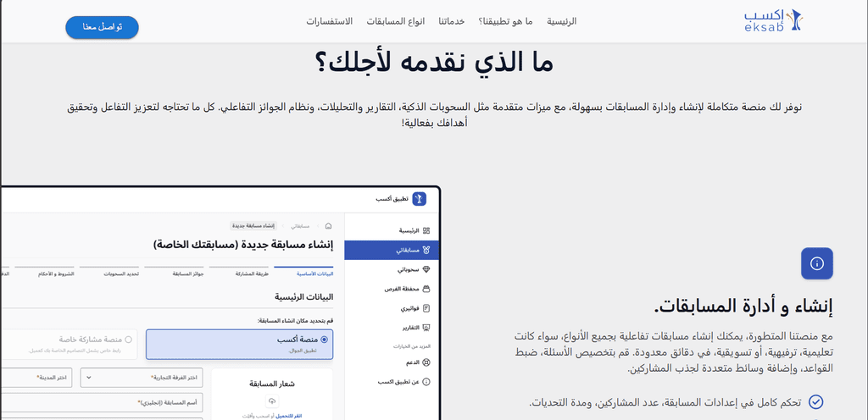Click the الدعم support icon
The width and height of the screenshot is (868, 420).
click(426, 362)
